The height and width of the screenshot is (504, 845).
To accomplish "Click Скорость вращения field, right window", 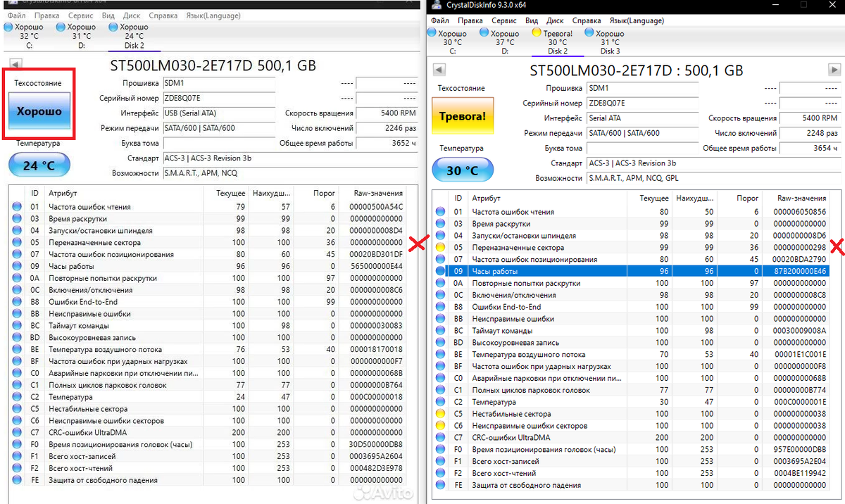I will (x=810, y=118).
